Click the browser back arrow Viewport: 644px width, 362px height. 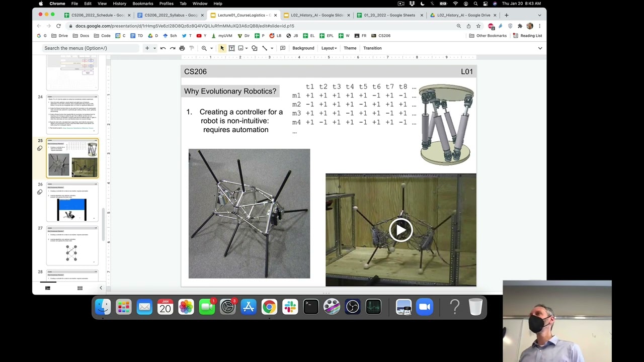39,26
